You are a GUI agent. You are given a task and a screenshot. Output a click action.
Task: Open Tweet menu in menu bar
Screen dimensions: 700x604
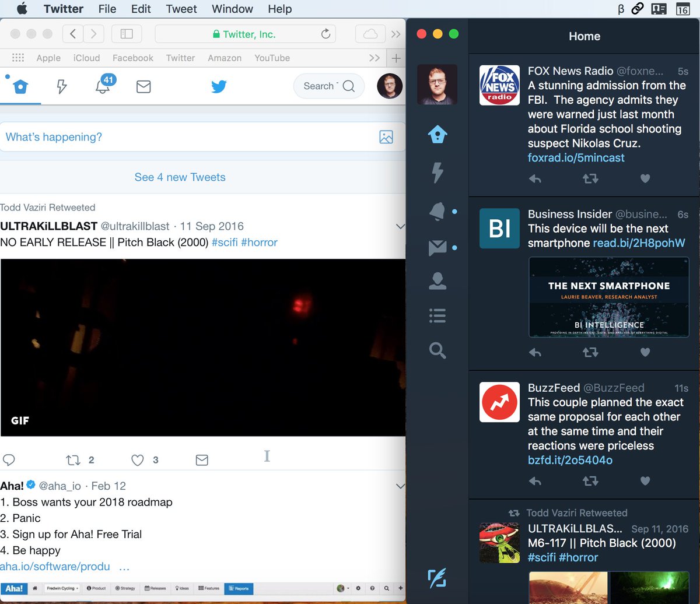(181, 9)
